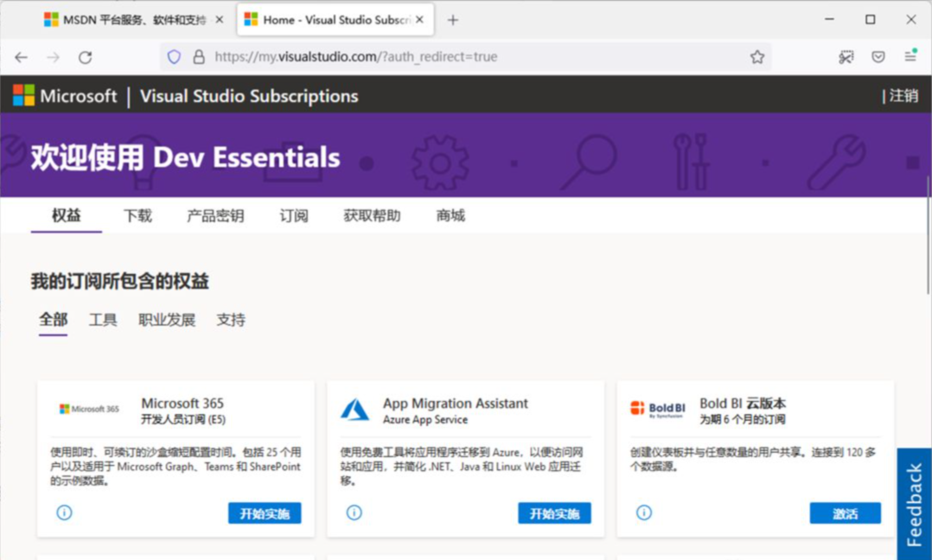Image resolution: width=932 pixels, height=560 pixels.
Task: Click the Azure App Service subtitle
Action: click(x=425, y=420)
